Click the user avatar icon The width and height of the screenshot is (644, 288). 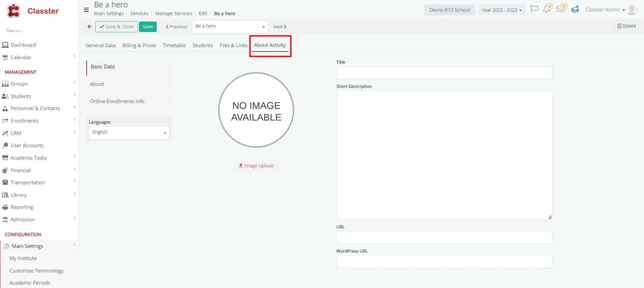pyautogui.click(x=632, y=10)
